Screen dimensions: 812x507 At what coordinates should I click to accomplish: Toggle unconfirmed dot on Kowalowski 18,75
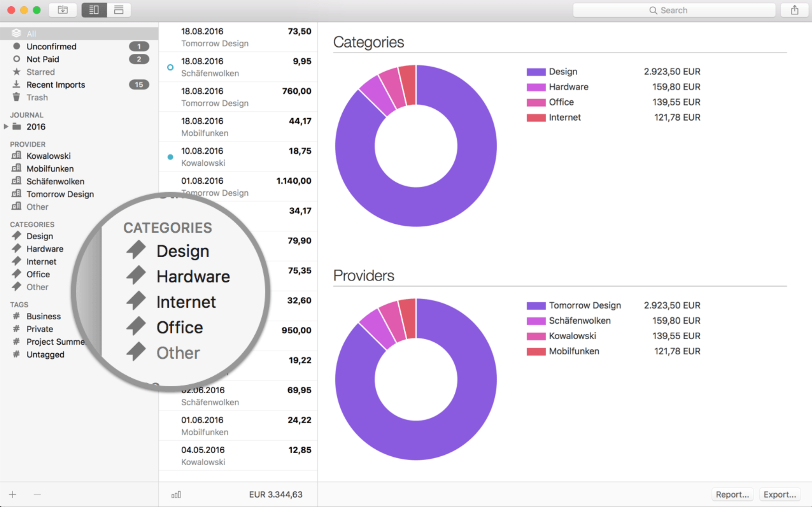coord(170,157)
